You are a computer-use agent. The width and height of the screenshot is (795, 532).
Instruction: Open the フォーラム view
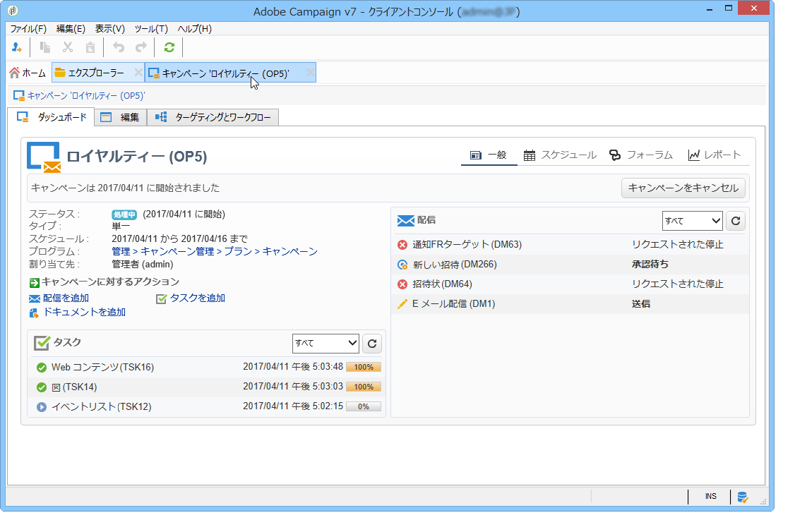[641, 155]
